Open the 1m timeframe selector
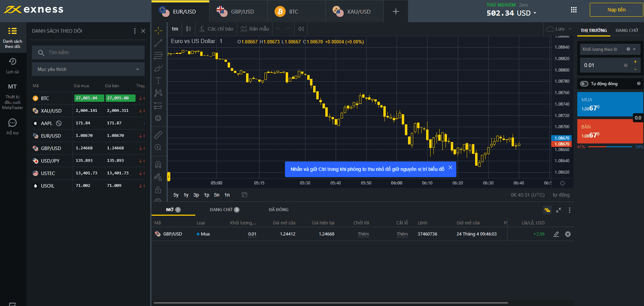 (175, 29)
